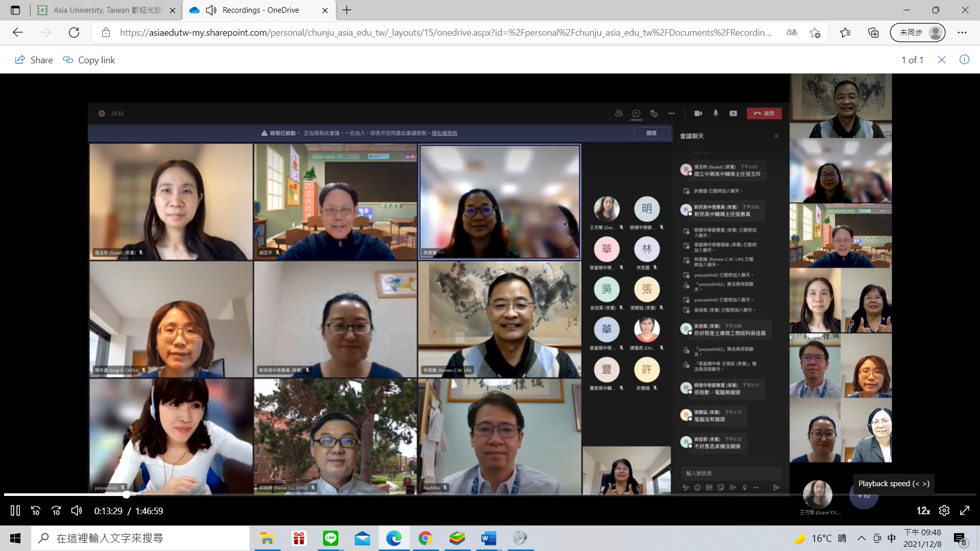Close the Recordings - OneDrive tab

click(x=325, y=10)
